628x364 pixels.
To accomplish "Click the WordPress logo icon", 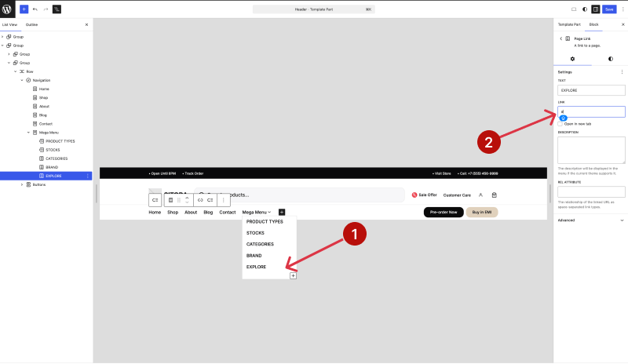I will [x=7, y=9].
